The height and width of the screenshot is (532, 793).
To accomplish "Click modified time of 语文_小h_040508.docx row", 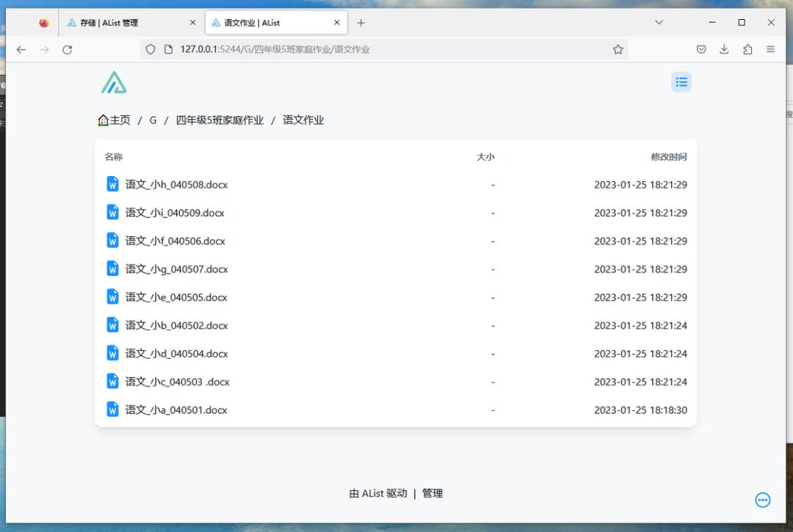I will (x=640, y=184).
